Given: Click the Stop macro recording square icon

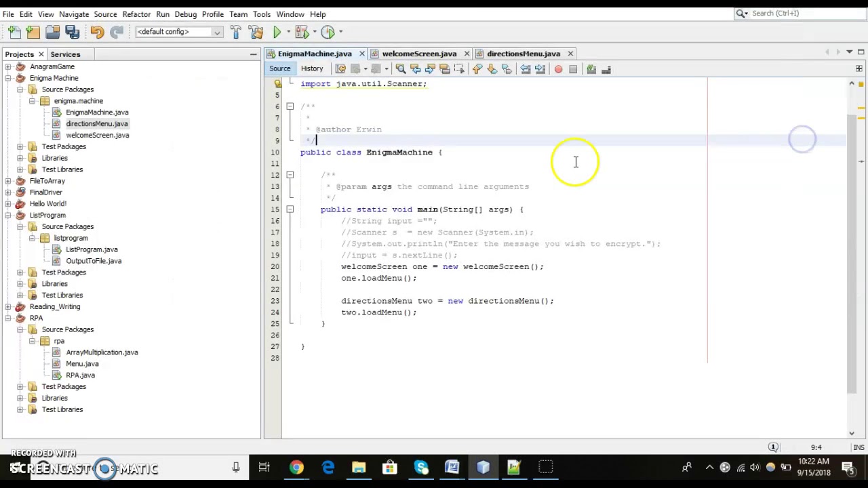Looking at the screenshot, I should coord(573,69).
